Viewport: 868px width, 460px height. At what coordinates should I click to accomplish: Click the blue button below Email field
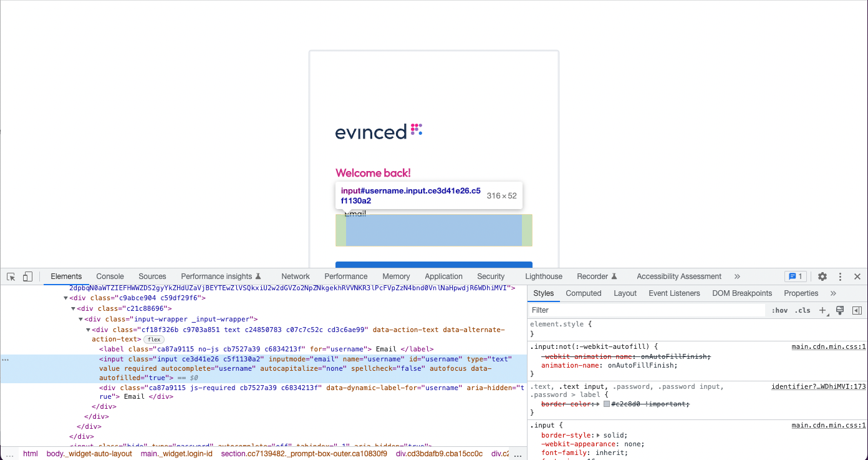click(434, 265)
